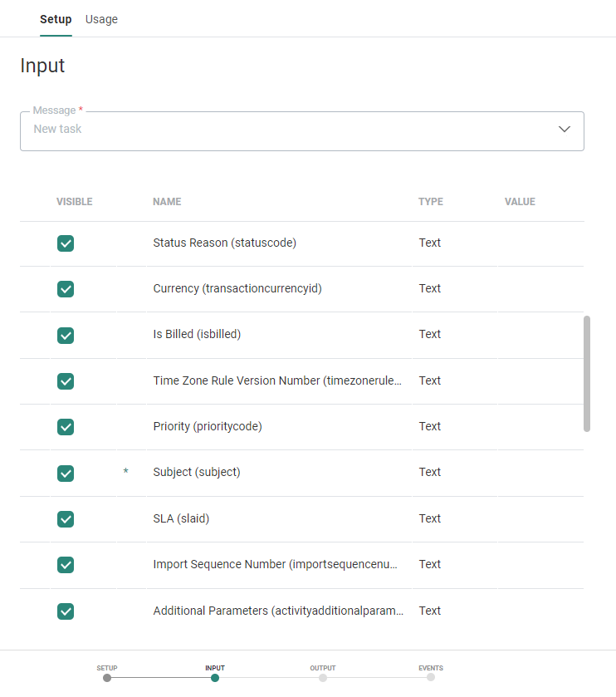The image size is (616, 697).
Task: Toggle Time Zone Rule Version Number checkbox
Action: 66,380
